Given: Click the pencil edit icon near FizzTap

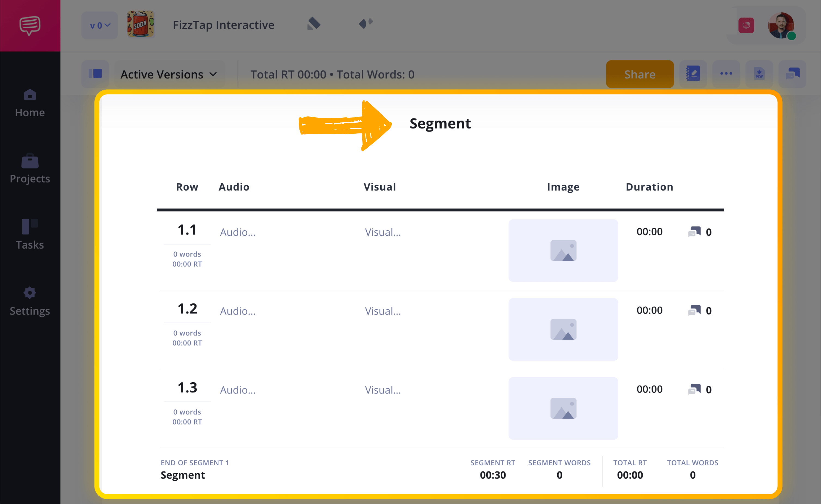Looking at the screenshot, I should 314,24.
